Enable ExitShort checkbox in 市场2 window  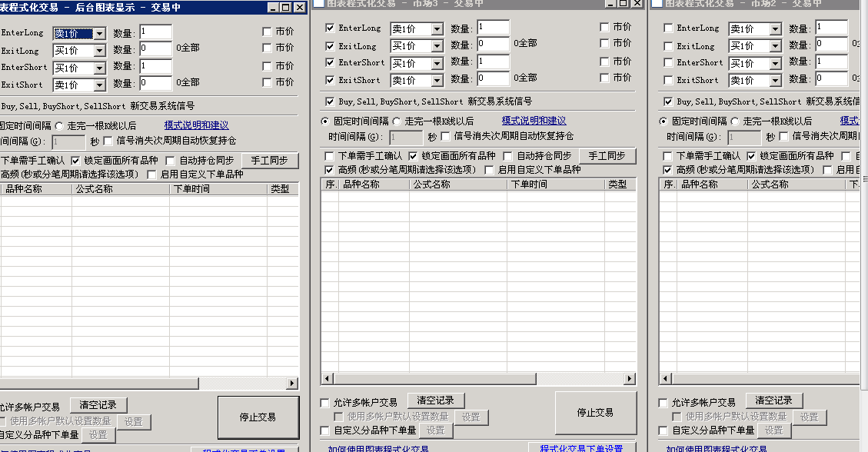[667, 79]
